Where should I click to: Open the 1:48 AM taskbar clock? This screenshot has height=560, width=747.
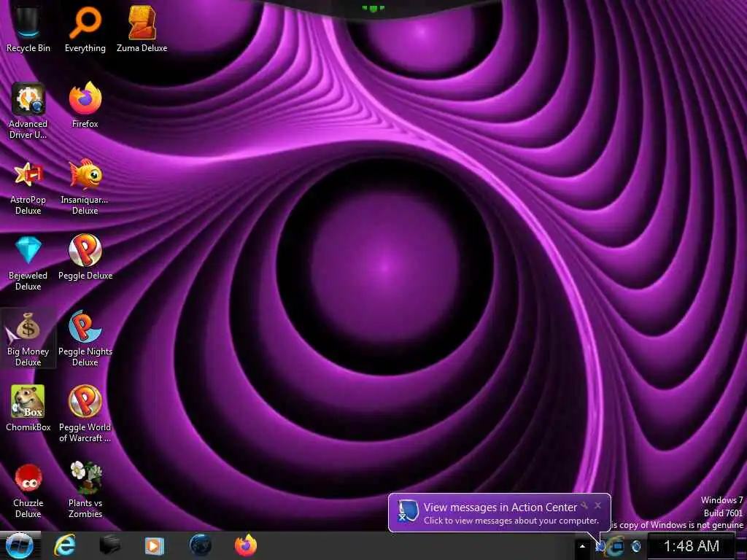click(x=692, y=546)
